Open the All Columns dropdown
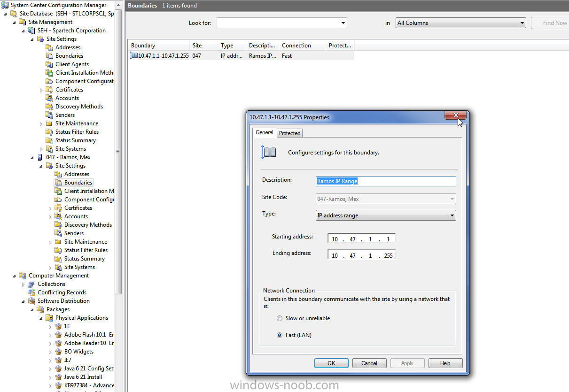569x392 pixels. (522, 23)
